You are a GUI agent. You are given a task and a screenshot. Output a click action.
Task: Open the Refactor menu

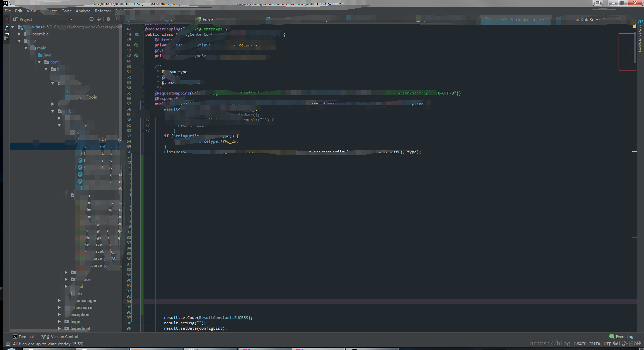click(103, 11)
